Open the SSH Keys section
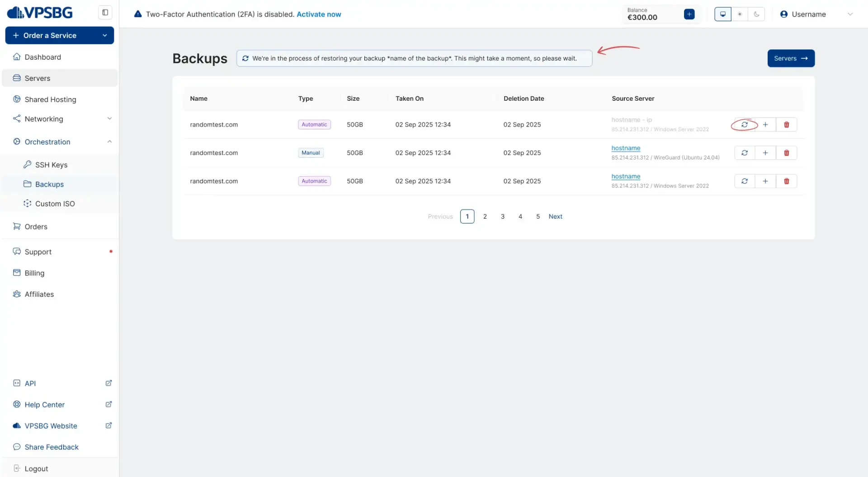This screenshot has width=868, height=477. click(51, 164)
